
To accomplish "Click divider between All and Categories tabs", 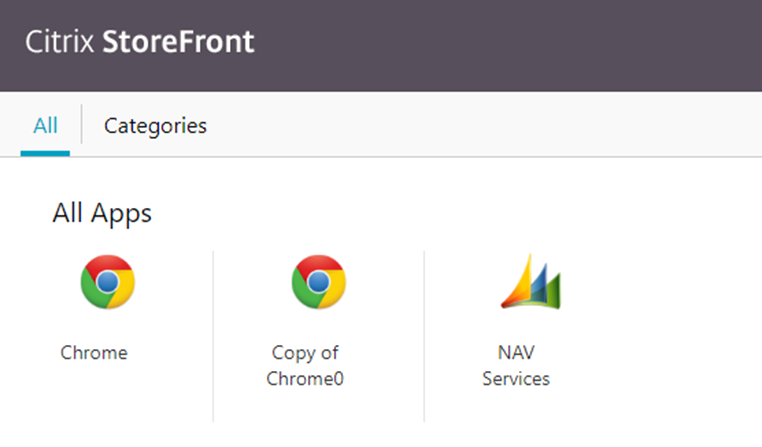I will (81, 126).
